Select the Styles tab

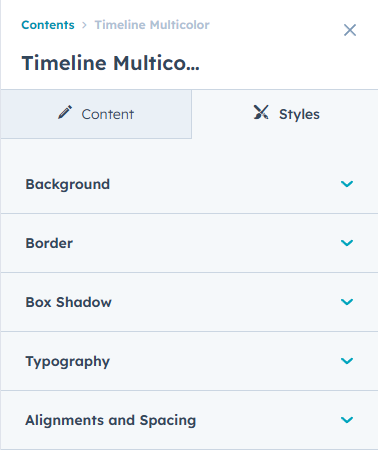coord(285,114)
